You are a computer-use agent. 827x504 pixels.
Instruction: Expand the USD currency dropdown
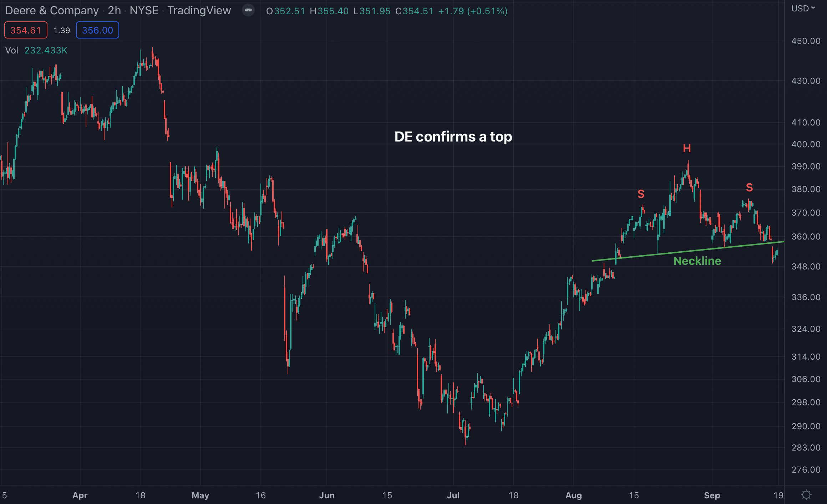(803, 9)
